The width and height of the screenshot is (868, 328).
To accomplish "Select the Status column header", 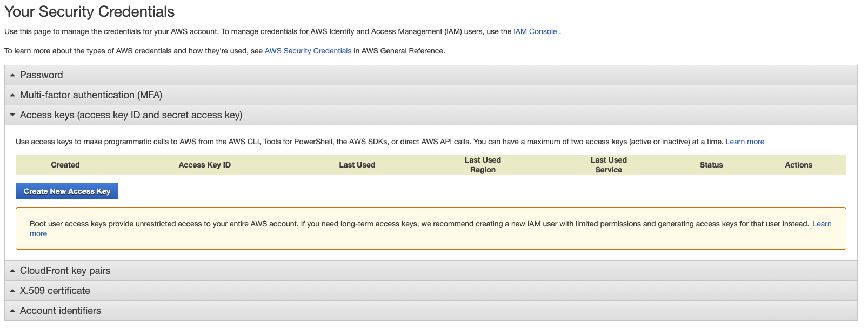I will [x=711, y=165].
